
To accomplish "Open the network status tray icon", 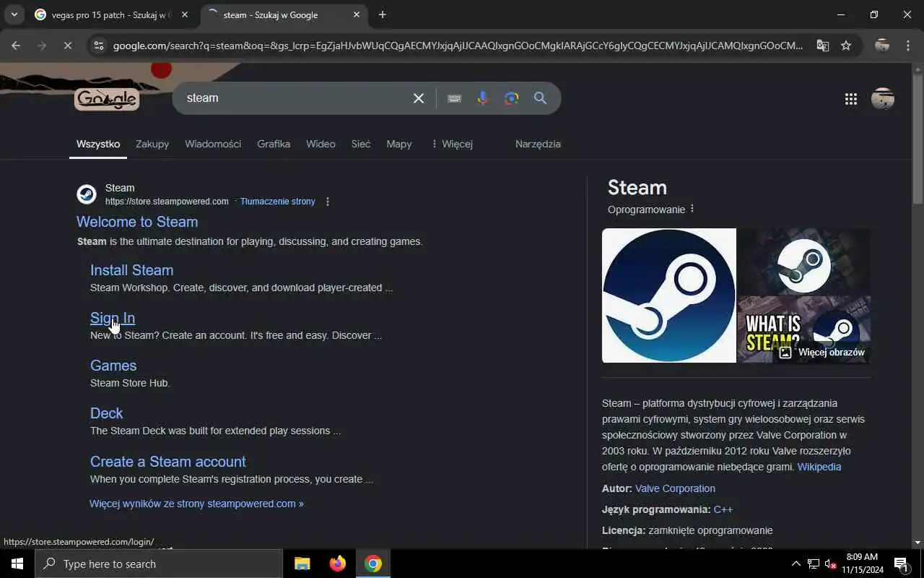I will pyautogui.click(x=814, y=564).
